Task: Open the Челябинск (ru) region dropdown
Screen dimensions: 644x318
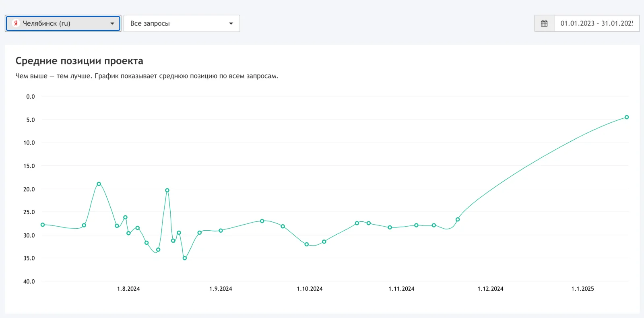Action: coord(63,23)
